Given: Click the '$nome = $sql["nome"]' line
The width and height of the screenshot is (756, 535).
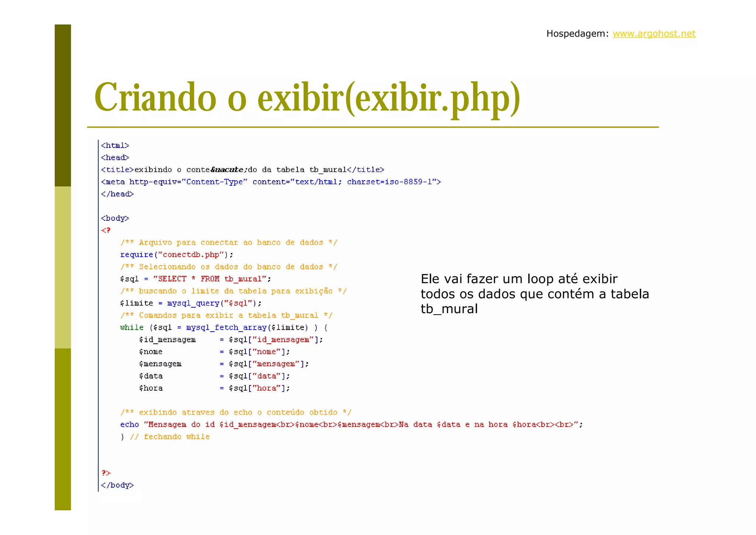Looking at the screenshot, I should [214, 352].
